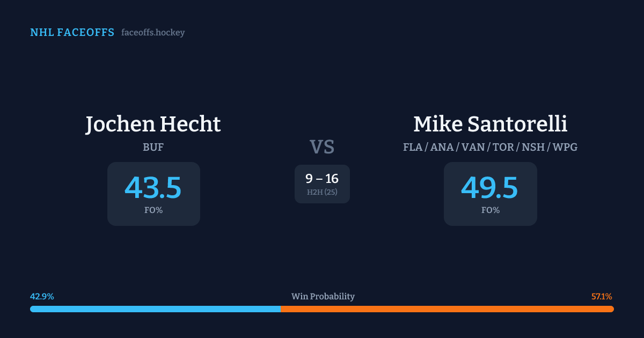Select the Jochen Hecht player name

click(153, 124)
